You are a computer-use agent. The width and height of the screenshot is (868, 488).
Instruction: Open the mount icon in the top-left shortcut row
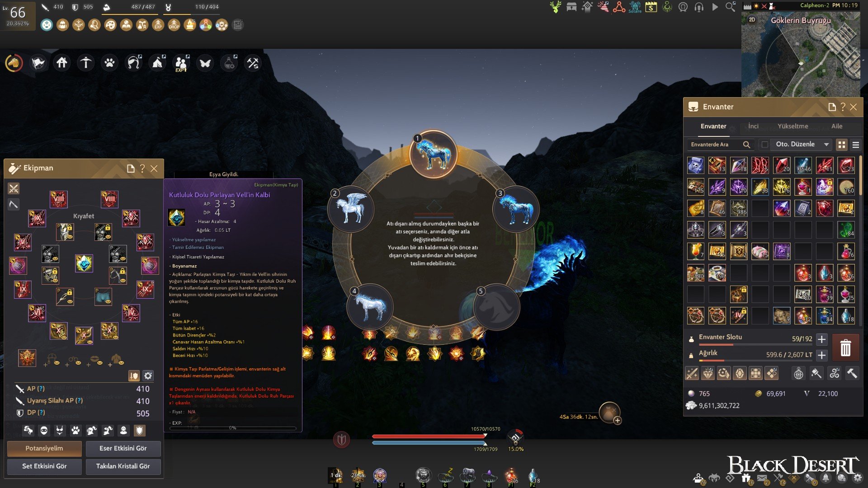tap(14, 63)
